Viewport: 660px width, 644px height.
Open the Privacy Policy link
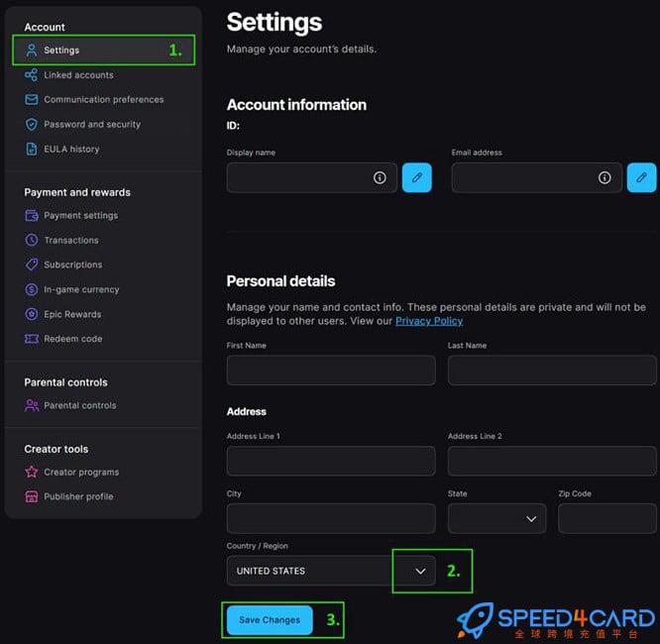(x=429, y=321)
